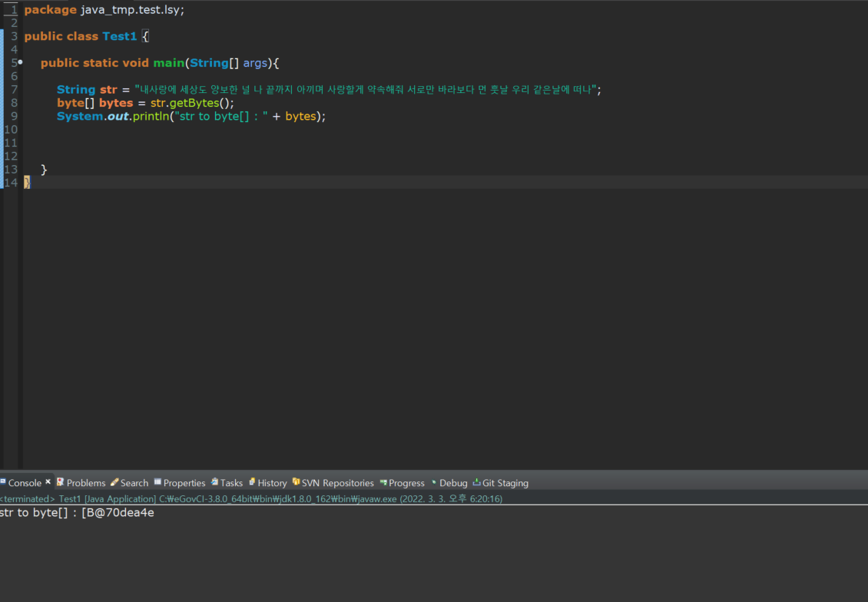The width and height of the screenshot is (868, 602).
Task: Click the package declaration java_tmp.test.lsy
Action: [x=132, y=10]
